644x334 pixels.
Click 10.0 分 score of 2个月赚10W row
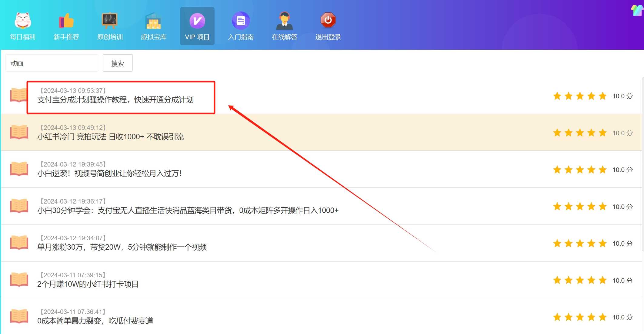pos(622,281)
